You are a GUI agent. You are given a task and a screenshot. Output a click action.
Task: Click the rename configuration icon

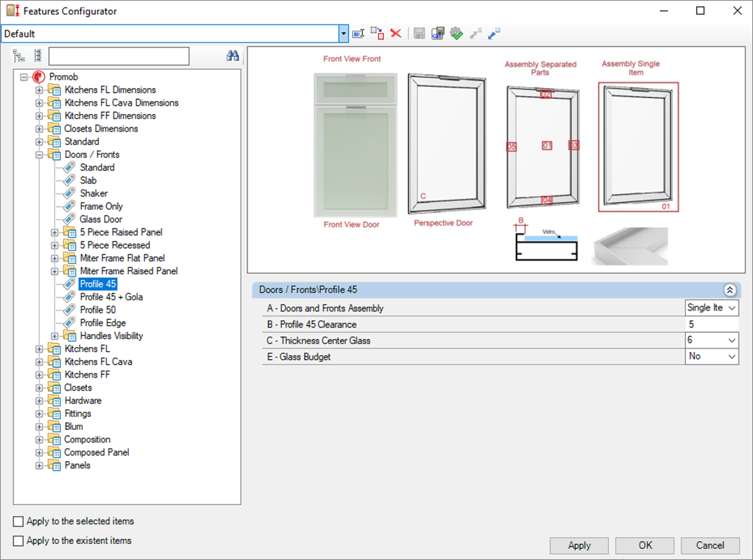(358, 34)
